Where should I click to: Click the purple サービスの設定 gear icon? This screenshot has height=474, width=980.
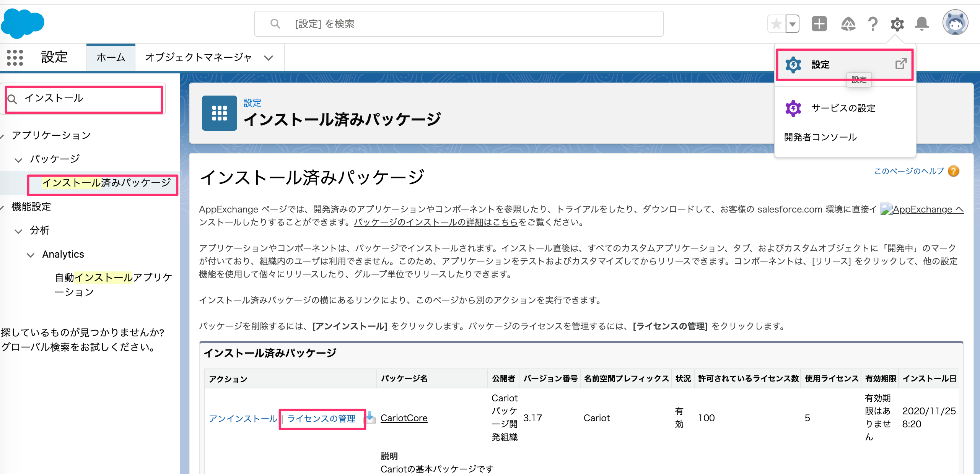[x=793, y=108]
